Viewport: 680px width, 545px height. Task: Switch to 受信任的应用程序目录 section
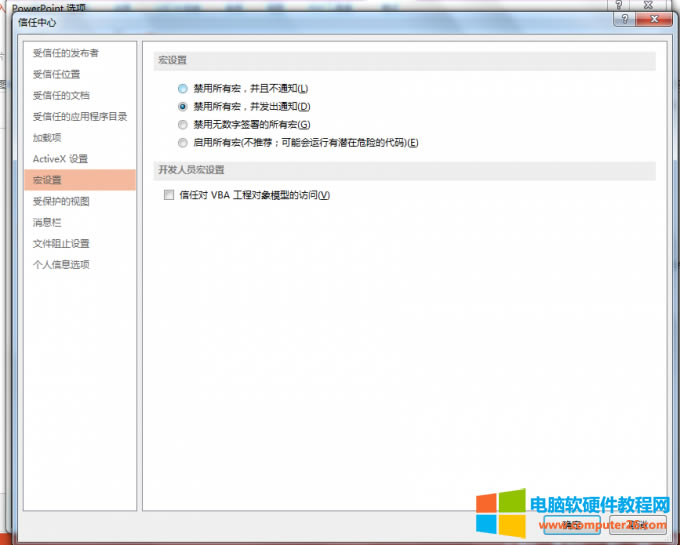click(x=80, y=117)
